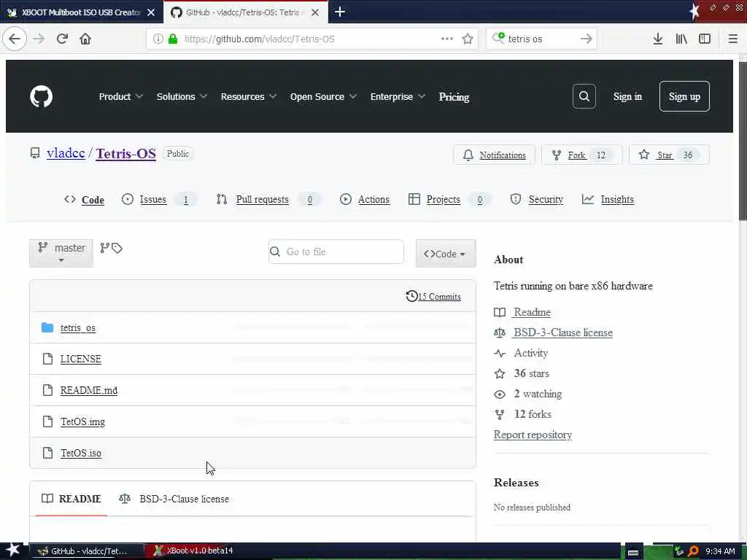This screenshot has width=747, height=560.
Task: Expand the Solutions dropdown menu
Action: [x=182, y=97]
